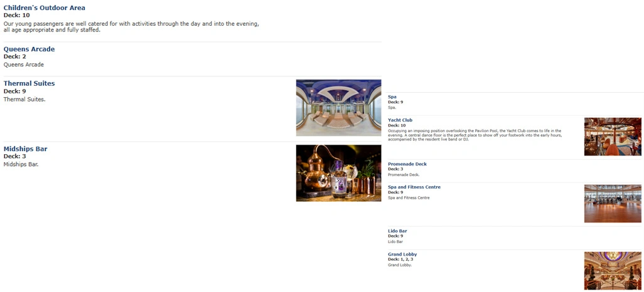Click the Children's Outdoor Area description text
644x292 pixels.
point(131,27)
